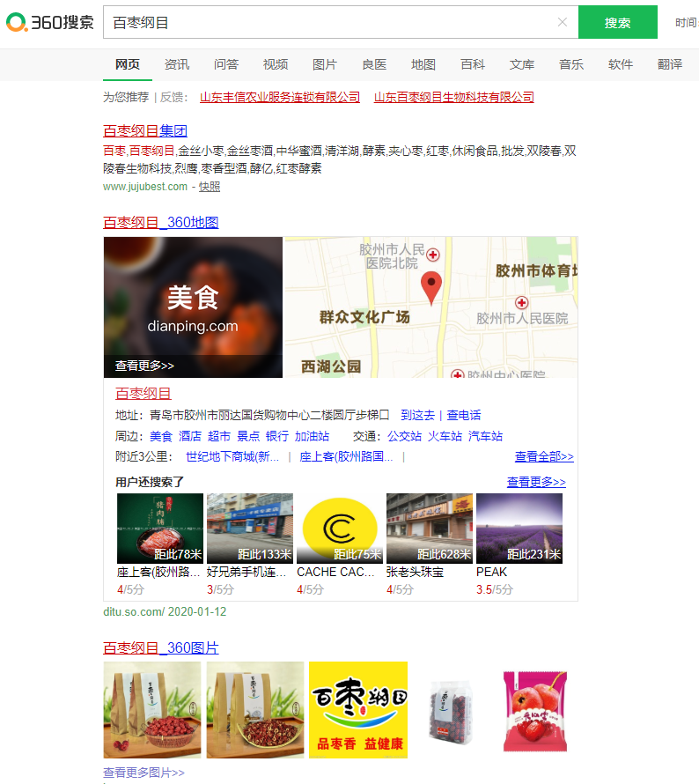This screenshot has height=784, width=699.
Task: Open the 视频 tab
Action: pyautogui.click(x=276, y=64)
